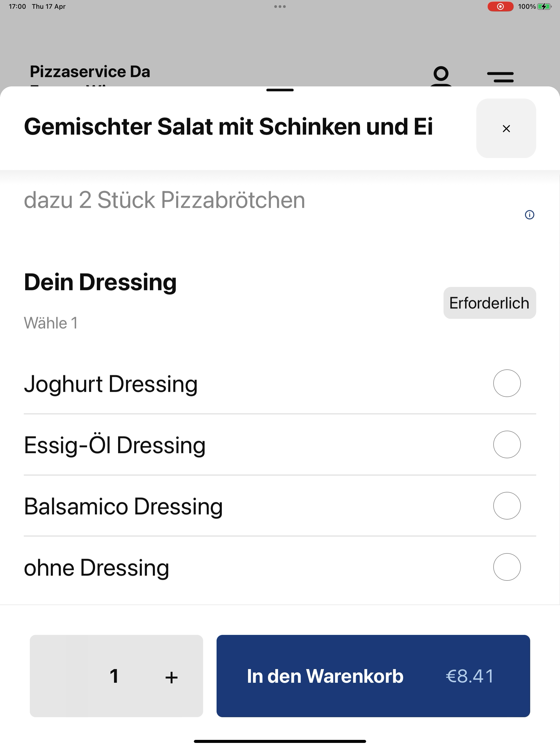
Task: Close the salad options sheet
Action: click(x=506, y=128)
